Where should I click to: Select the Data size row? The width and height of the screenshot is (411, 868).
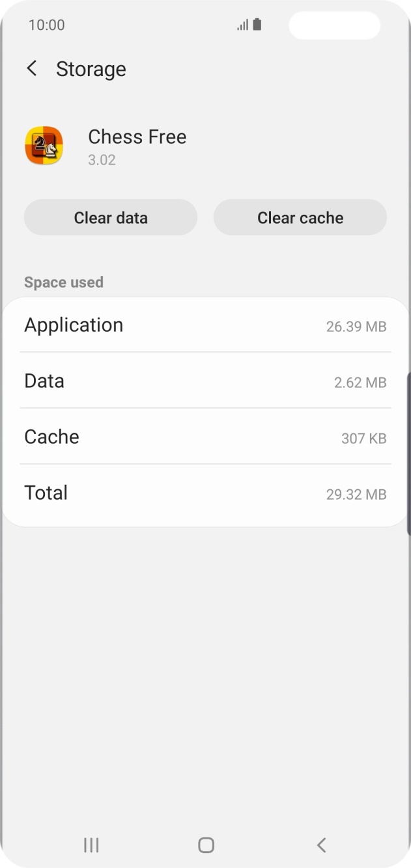coord(205,381)
